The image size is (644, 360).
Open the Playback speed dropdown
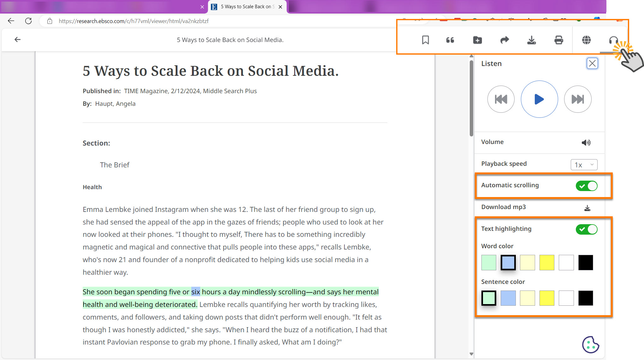click(x=584, y=165)
